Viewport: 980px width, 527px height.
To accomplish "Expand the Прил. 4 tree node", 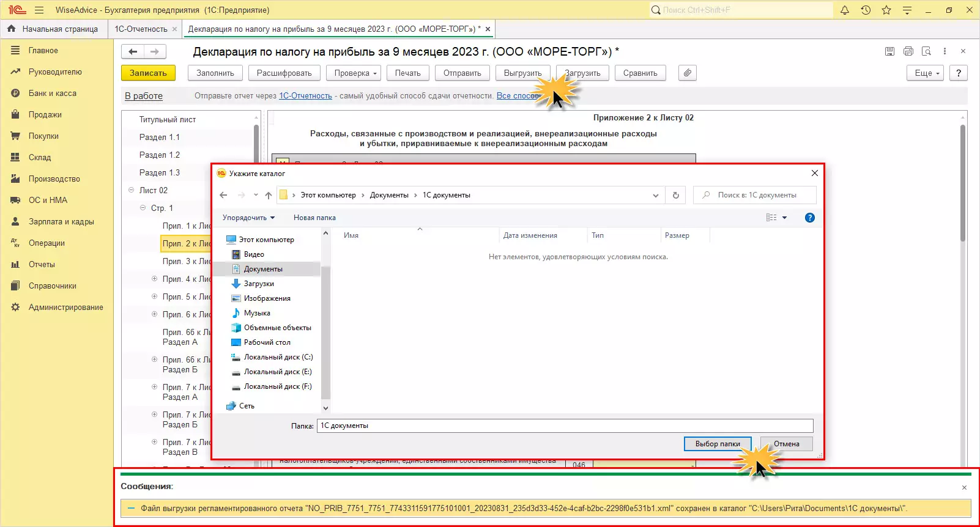I will [x=154, y=279].
